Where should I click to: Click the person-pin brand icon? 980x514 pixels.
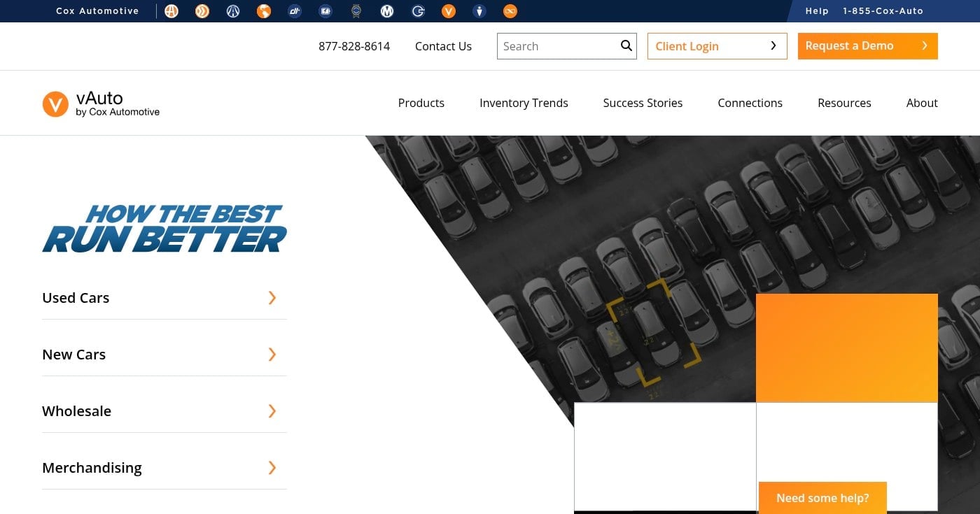479,11
